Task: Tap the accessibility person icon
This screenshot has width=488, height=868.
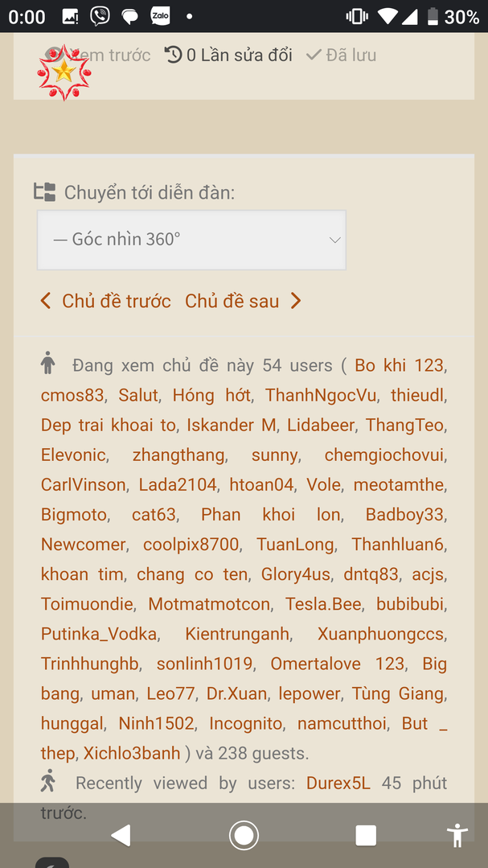Action: click(457, 835)
